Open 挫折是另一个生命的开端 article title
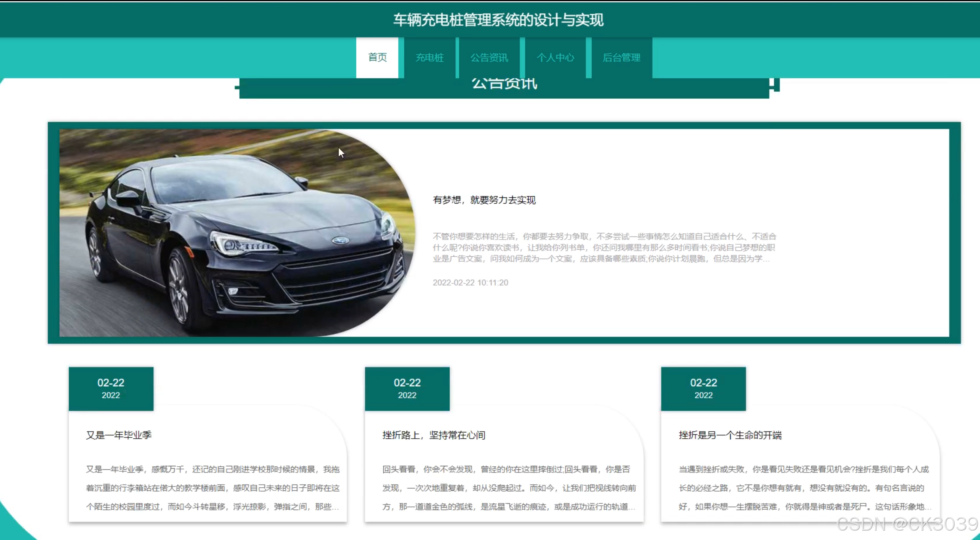Image resolution: width=980 pixels, height=540 pixels. click(730, 435)
